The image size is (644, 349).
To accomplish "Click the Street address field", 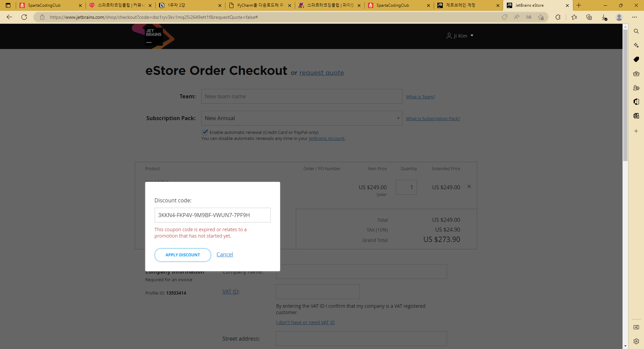I will (362, 339).
